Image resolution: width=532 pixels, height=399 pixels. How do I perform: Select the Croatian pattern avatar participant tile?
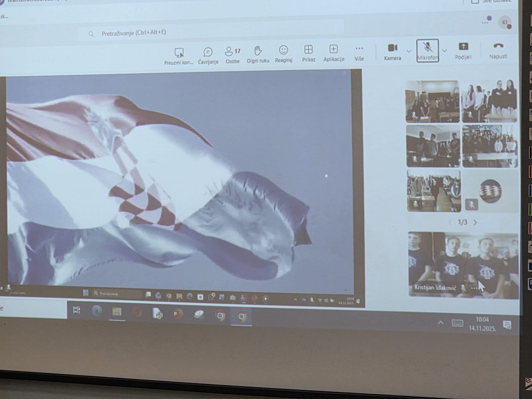click(490, 191)
